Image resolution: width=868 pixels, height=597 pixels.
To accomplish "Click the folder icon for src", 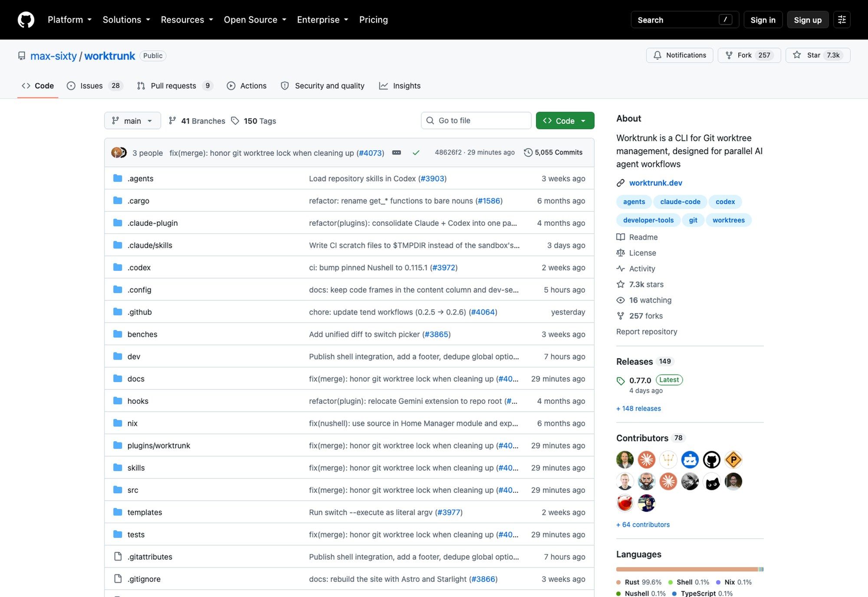I will click(118, 490).
